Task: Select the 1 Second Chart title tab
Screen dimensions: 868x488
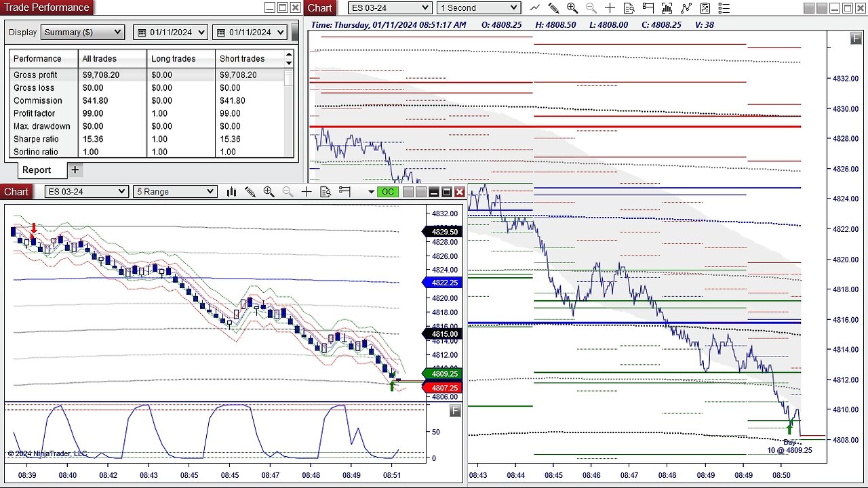Action: click(x=320, y=8)
